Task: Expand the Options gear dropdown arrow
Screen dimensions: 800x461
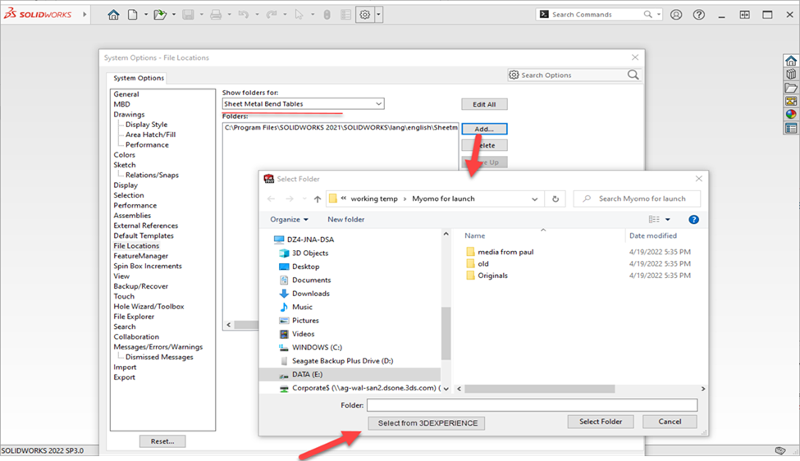Action: point(379,15)
